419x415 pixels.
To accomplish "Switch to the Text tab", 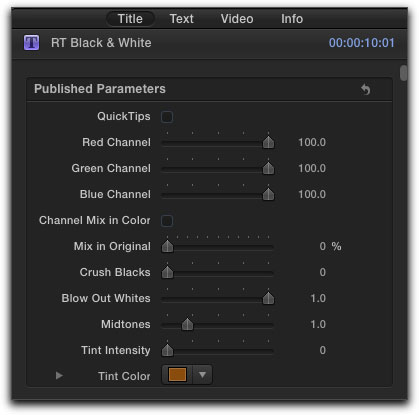I will 181,19.
